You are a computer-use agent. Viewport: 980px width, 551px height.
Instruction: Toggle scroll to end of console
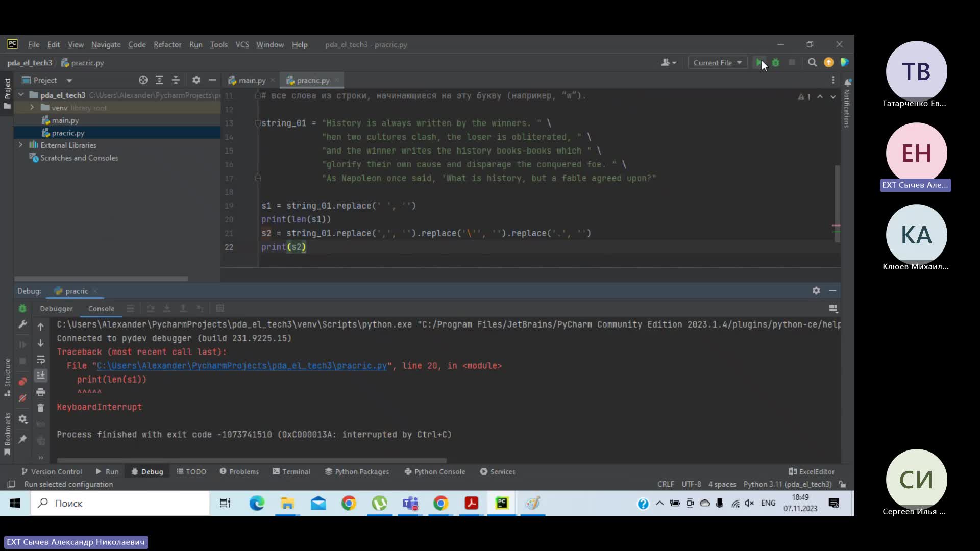click(x=41, y=375)
